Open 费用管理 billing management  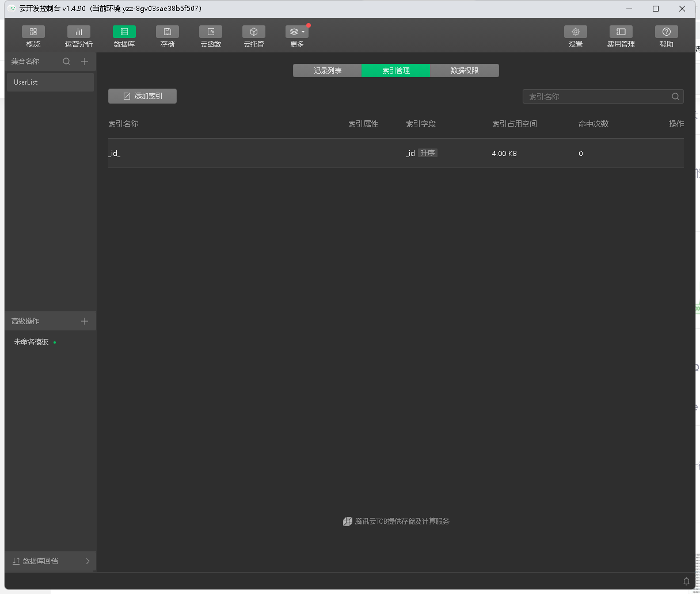point(621,37)
